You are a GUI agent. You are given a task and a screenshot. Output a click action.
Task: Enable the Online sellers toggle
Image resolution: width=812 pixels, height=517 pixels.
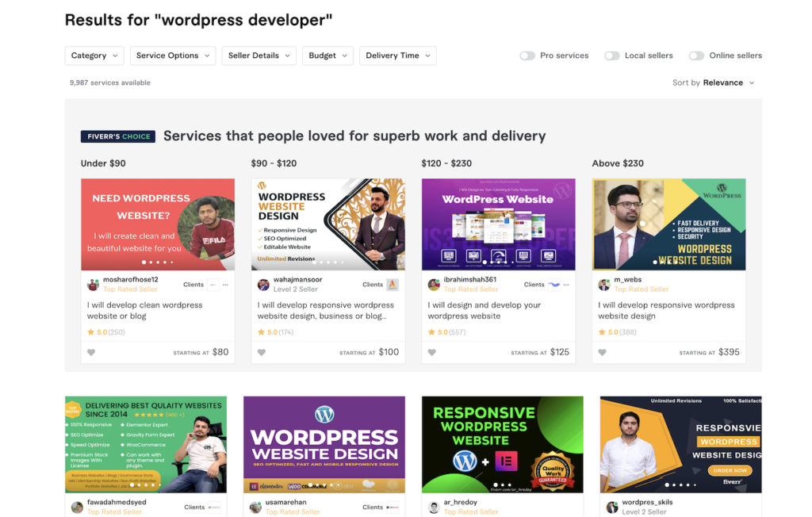point(696,56)
